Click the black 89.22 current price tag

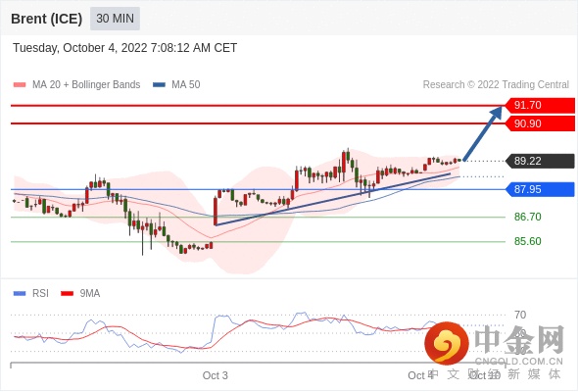[540, 161]
